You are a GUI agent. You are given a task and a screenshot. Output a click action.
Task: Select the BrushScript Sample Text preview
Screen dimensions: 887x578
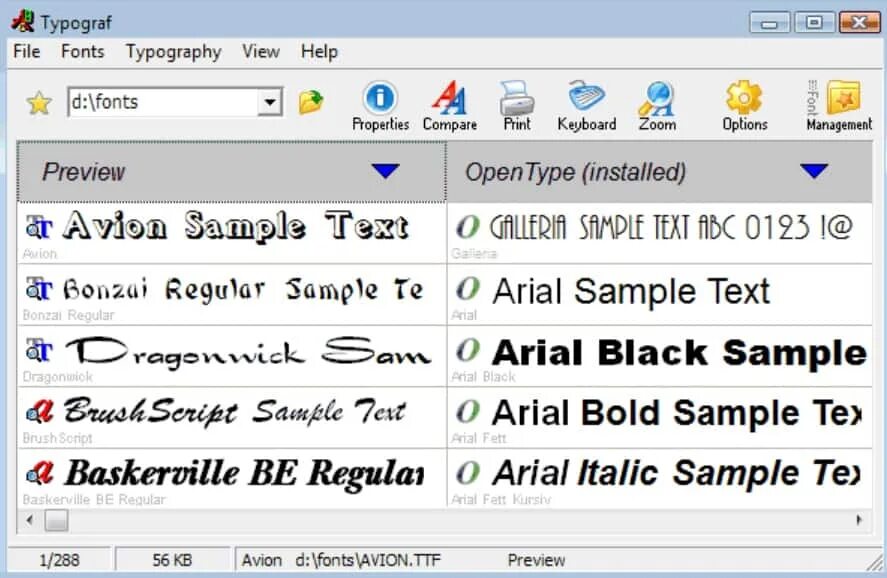[234, 412]
